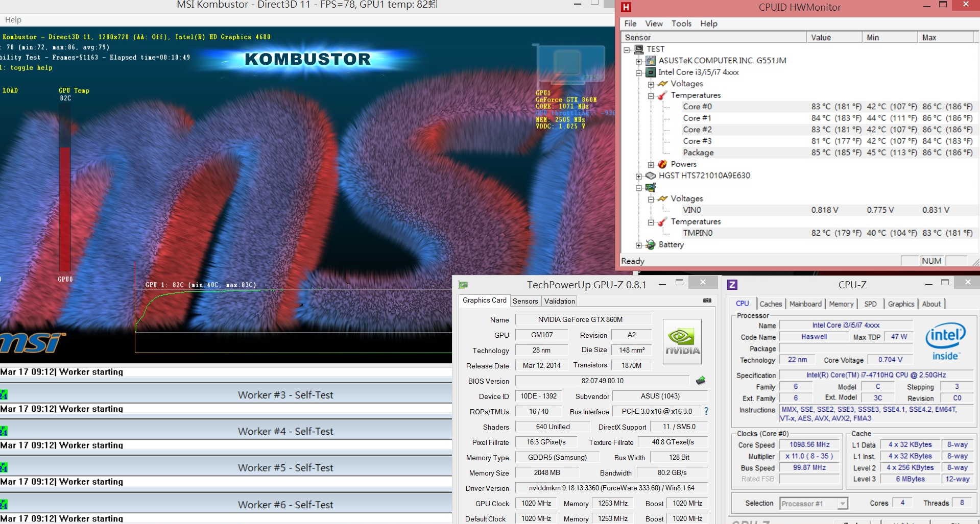980x524 pixels.
Task: Switch to CPU-Z Memory tab
Action: pos(841,304)
